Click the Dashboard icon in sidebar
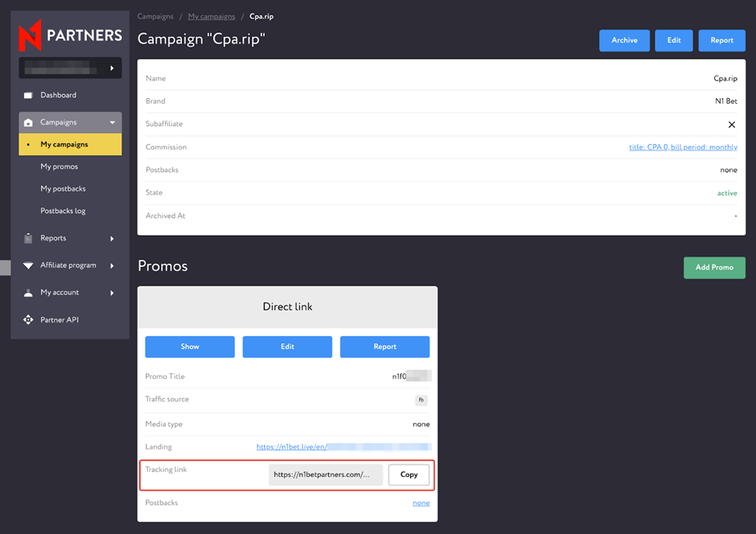This screenshot has width=756, height=534. click(x=29, y=96)
